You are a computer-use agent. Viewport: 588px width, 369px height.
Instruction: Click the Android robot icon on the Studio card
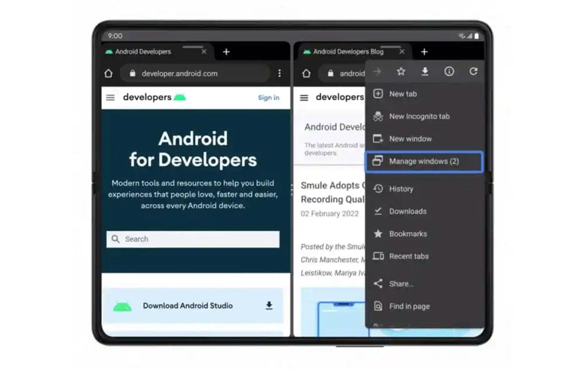click(122, 306)
